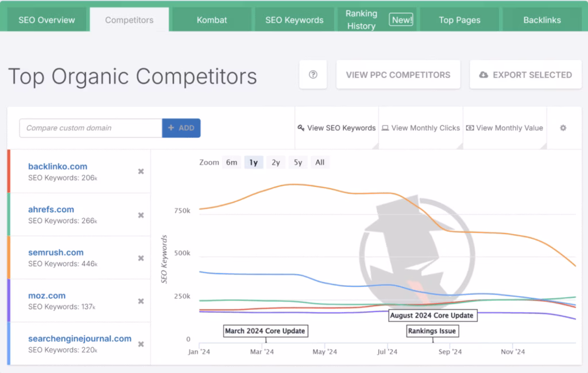Image resolution: width=588 pixels, height=373 pixels.
Task: Focus the Compare custom domain field
Action: [91, 128]
